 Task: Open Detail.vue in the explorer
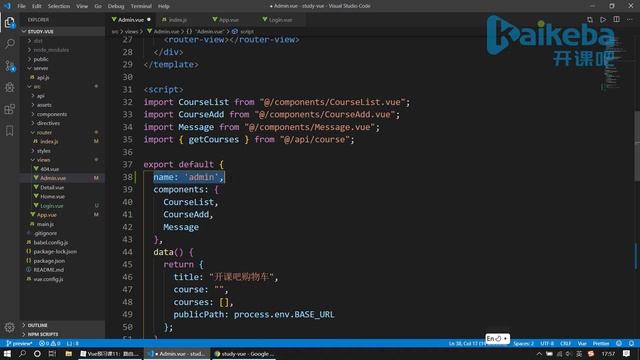coord(62,187)
